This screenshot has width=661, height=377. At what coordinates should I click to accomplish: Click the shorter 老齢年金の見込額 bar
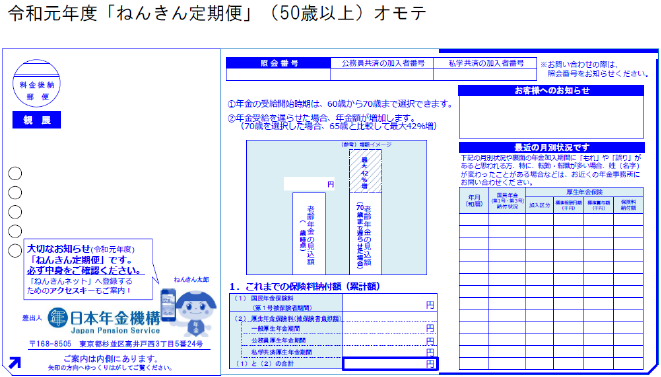point(309,234)
